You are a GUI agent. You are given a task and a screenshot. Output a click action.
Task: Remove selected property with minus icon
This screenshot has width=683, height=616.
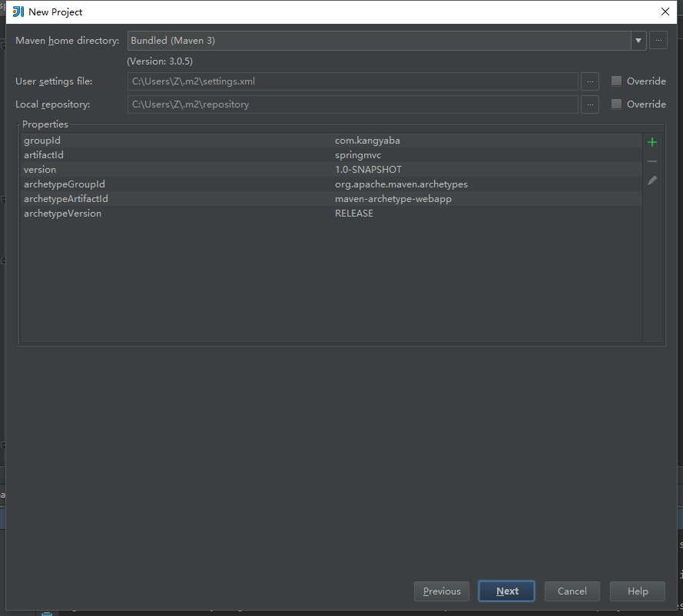coord(652,161)
